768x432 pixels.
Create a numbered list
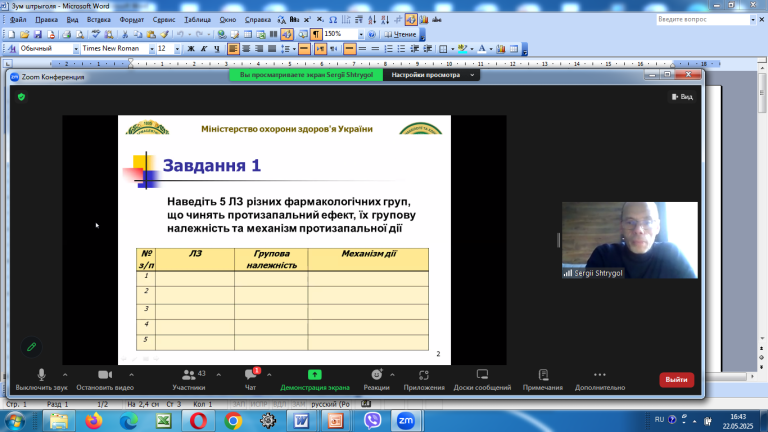388,48
